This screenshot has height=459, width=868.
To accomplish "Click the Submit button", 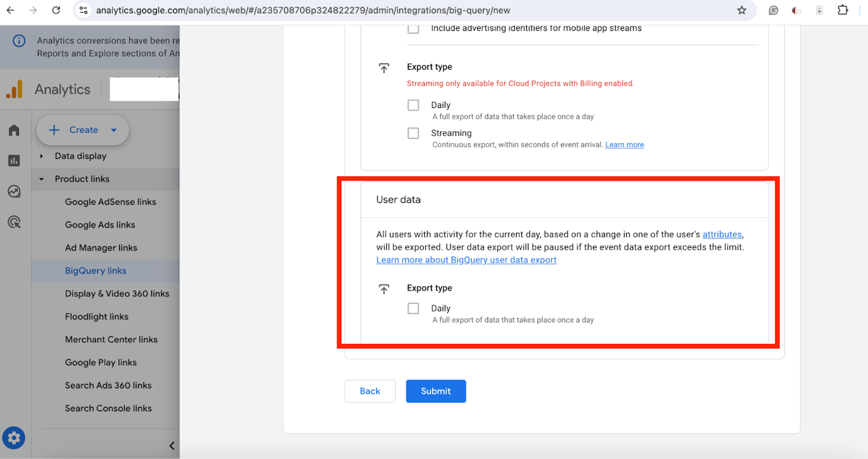I will (x=436, y=391).
